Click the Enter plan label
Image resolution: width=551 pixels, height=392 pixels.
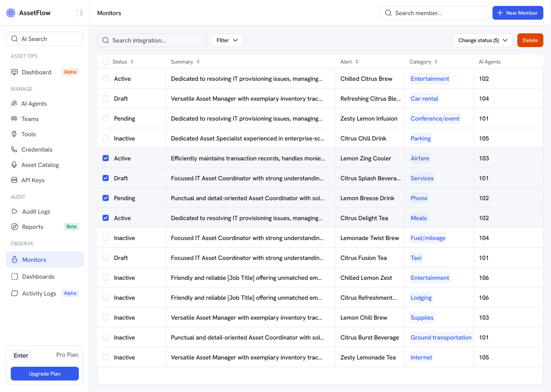point(21,355)
